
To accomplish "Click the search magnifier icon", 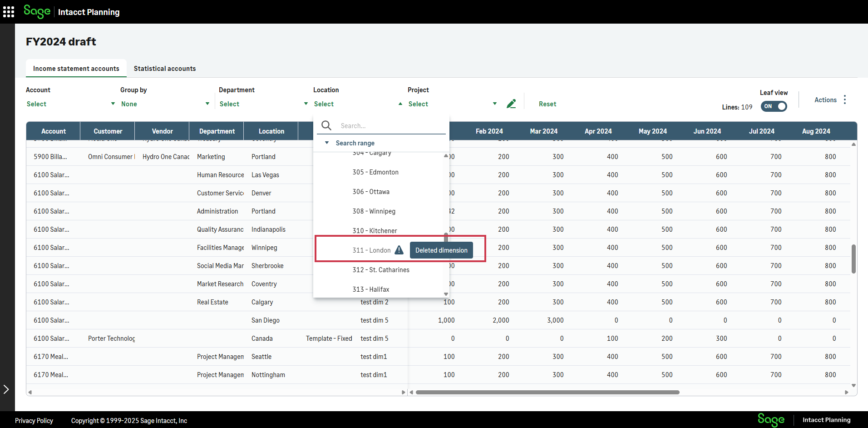I will coord(326,125).
